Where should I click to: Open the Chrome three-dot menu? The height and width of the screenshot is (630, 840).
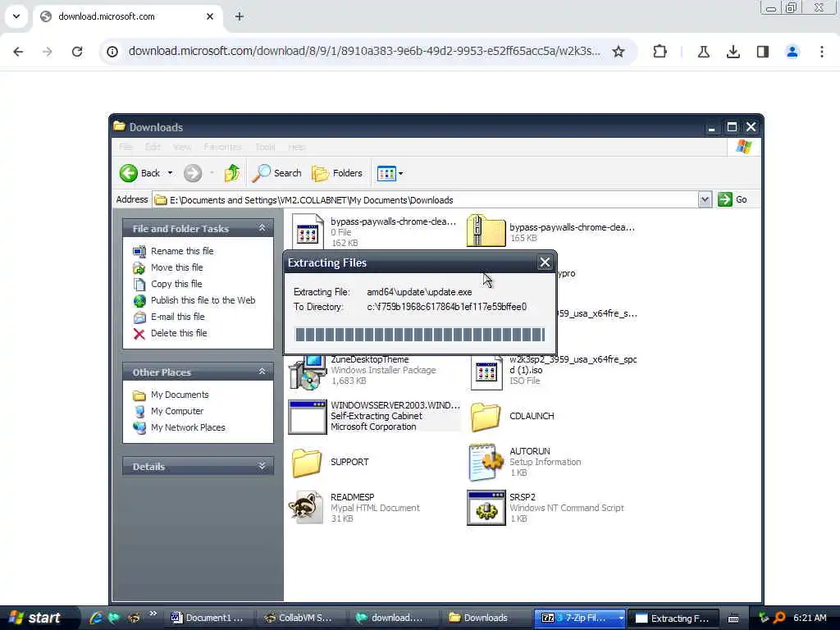pyautogui.click(x=822, y=52)
